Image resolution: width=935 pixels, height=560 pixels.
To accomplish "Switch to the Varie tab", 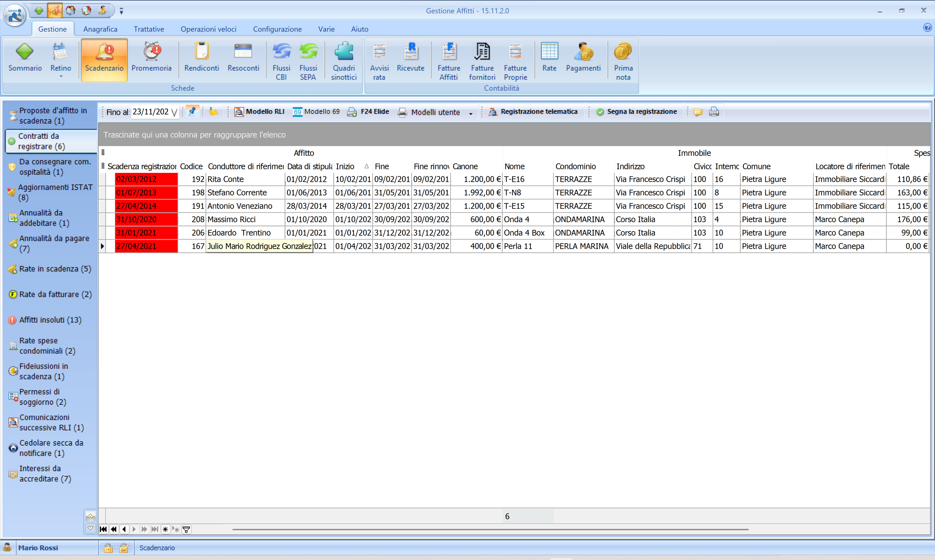I will pyautogui.click(x=326, y=29).
